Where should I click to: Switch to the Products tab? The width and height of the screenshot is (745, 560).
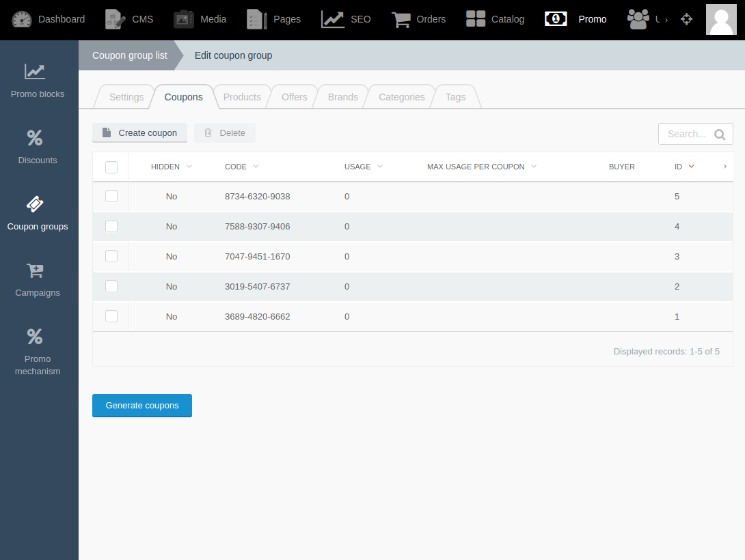pos(242,97)
